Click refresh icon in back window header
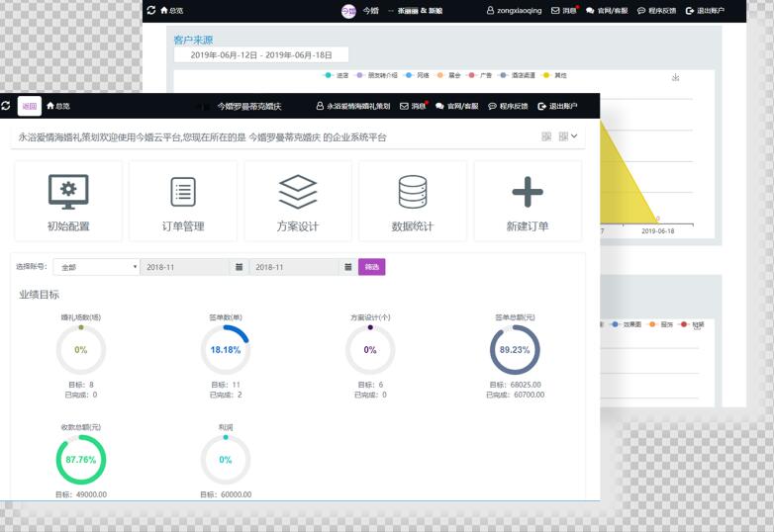 coord(151,10)
